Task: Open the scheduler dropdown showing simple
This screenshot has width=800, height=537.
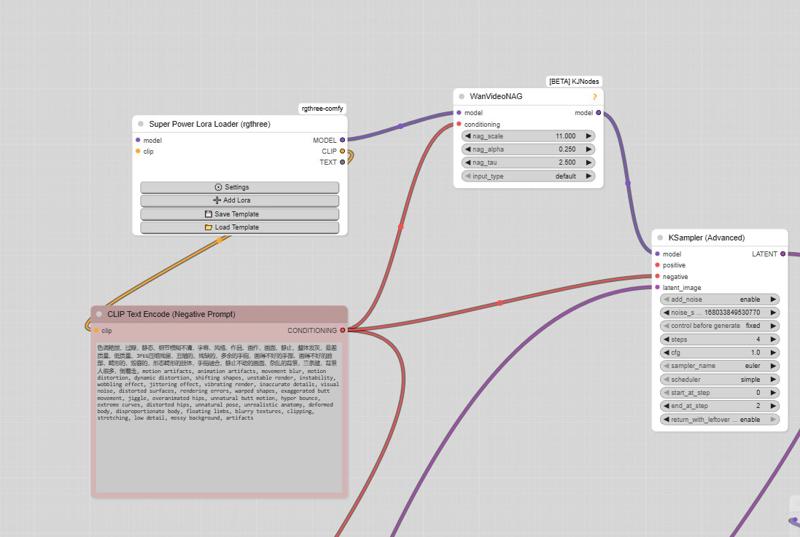Action: (x=720, y=379)
